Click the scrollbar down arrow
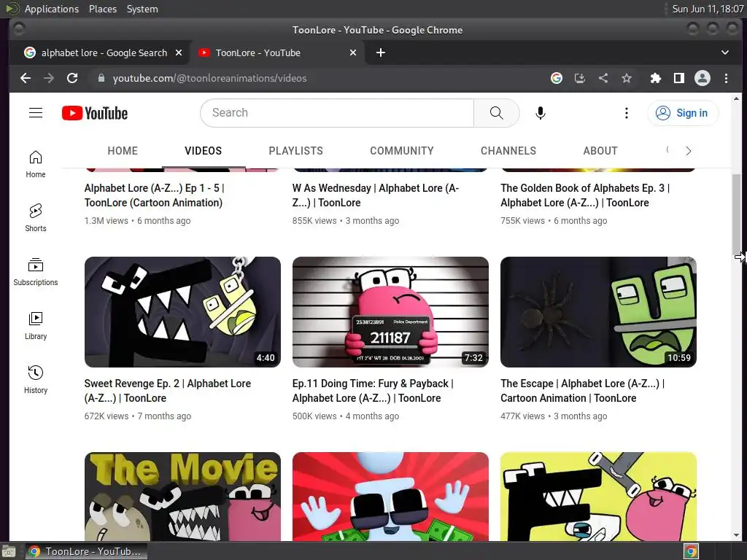The image size is (747, 560). [736, 535]
